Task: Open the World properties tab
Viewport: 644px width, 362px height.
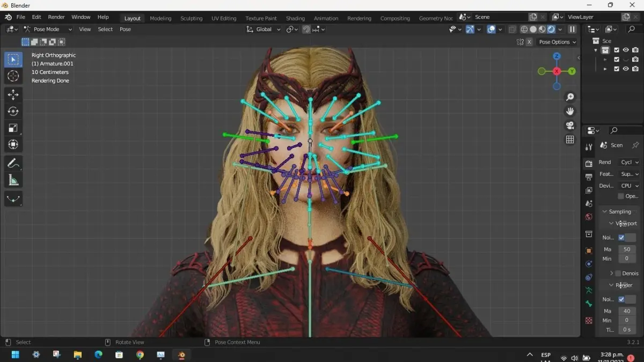Action: click(x=589, y=217)
